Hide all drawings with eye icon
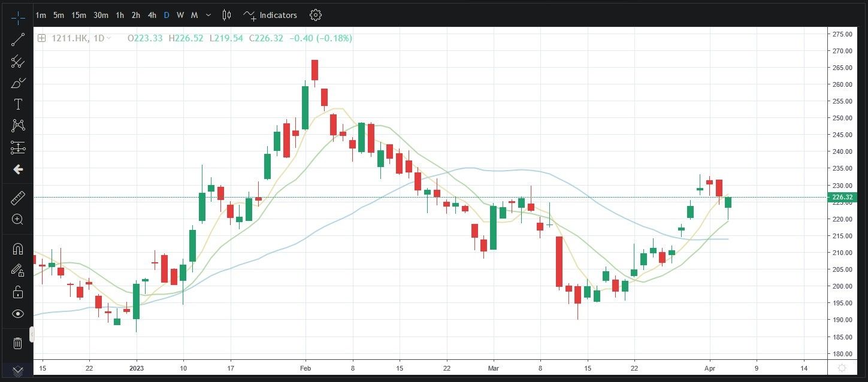Screen dimensions: 868x382 (18, 314)
